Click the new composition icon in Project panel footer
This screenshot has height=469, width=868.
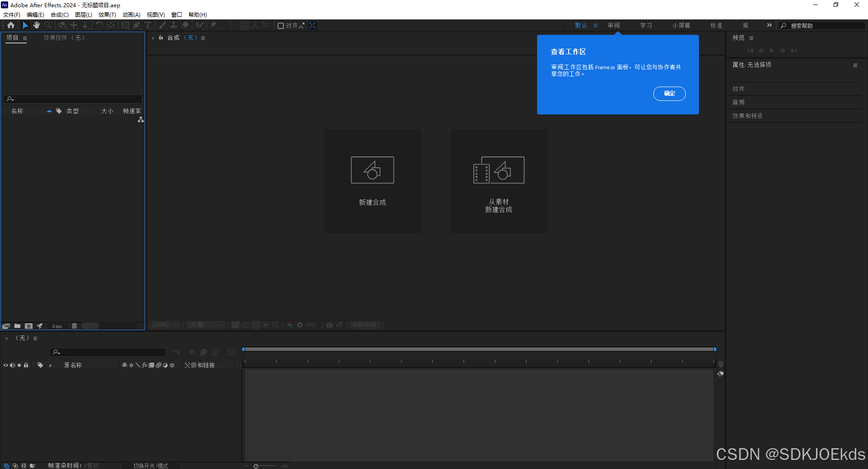[28, 326]
